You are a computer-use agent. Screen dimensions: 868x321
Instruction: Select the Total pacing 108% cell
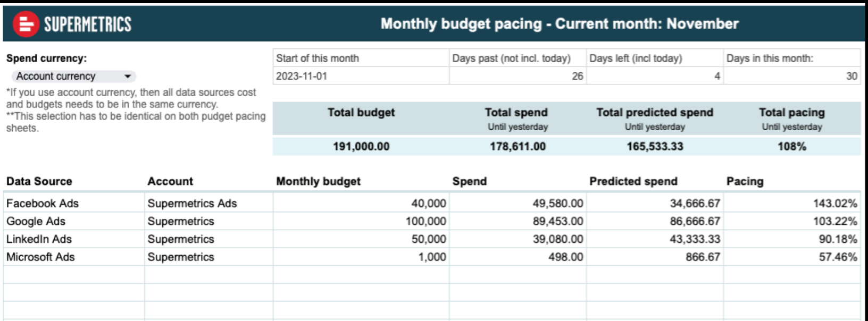(x=791, y=147)
